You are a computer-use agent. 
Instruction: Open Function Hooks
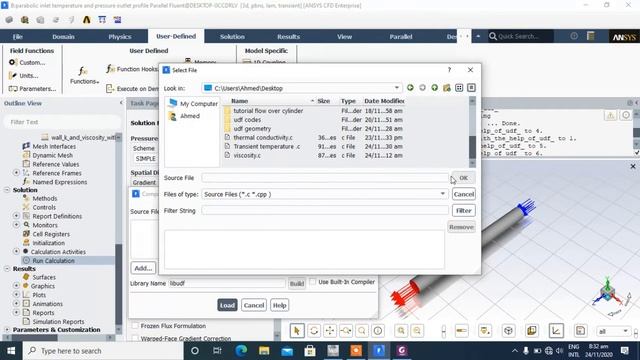pyautogui.click(x=132, y=69)
